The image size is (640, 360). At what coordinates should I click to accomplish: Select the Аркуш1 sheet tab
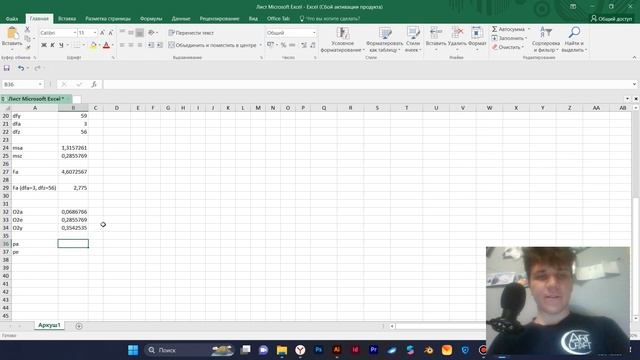(x=49, y=325)
